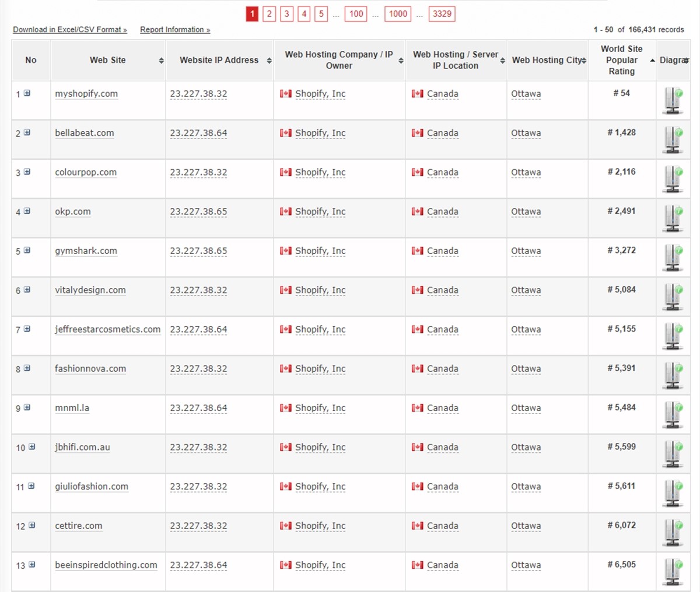Screen dimensions: 700x592
Task: Open server diagram icon for okp.com
Action: pyautogui.click(x=673, y=218)
